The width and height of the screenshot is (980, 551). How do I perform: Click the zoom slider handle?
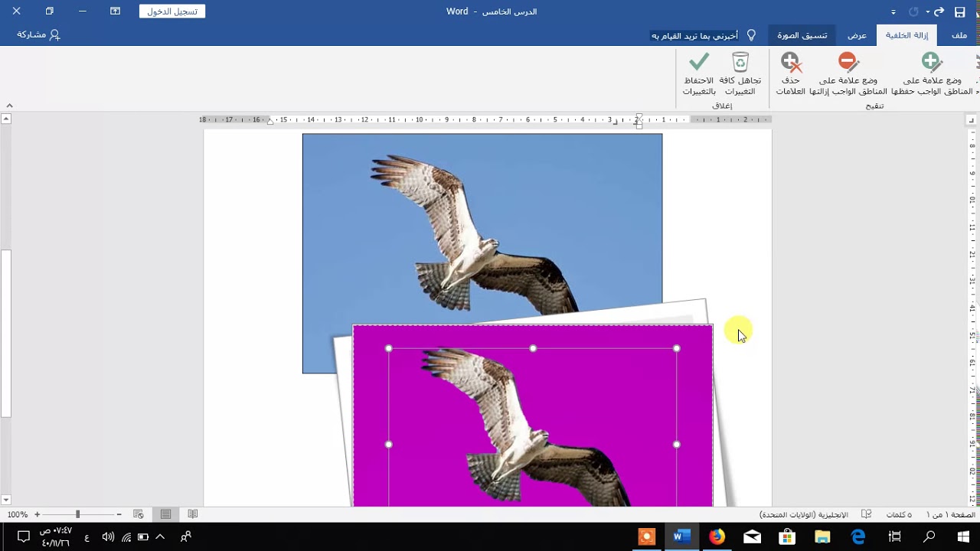pos(77,514)
